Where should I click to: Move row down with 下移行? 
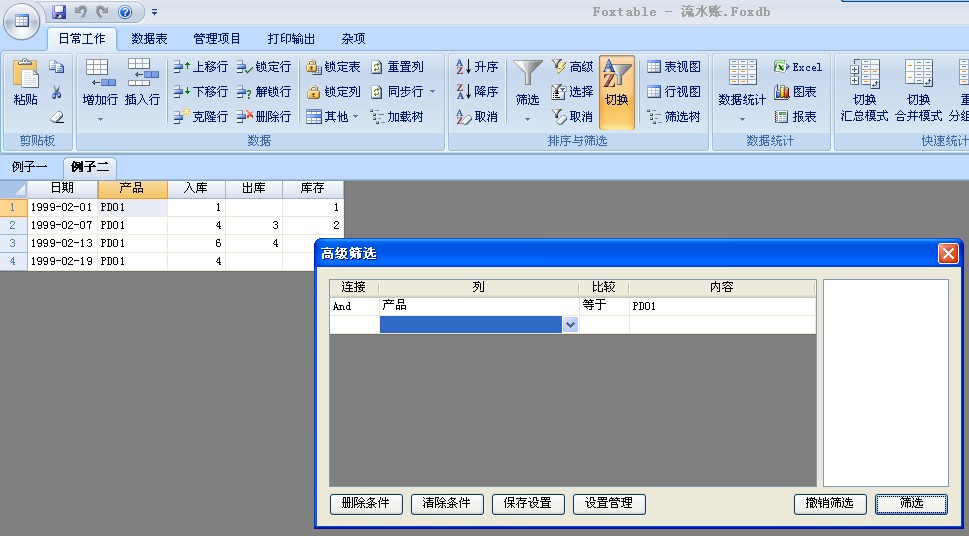coord(201,91)
